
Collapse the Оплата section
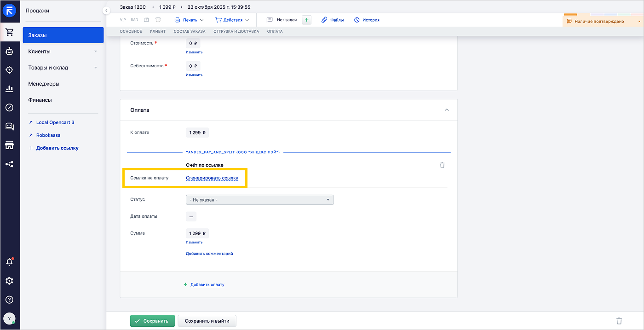(446, 110)
